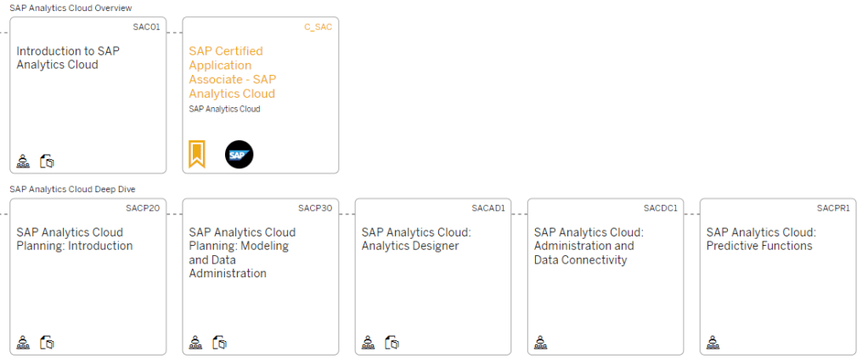Click classroom training icon on SAC01 card
Screen dimensions: 868x364
tap(23, 161)
